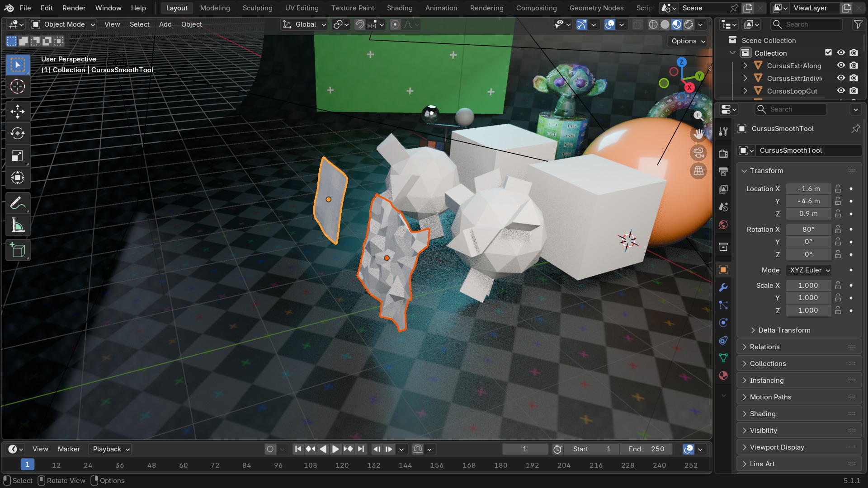
Task: Open the Object Mode dropdown
Action: click(x=63, y=24)
